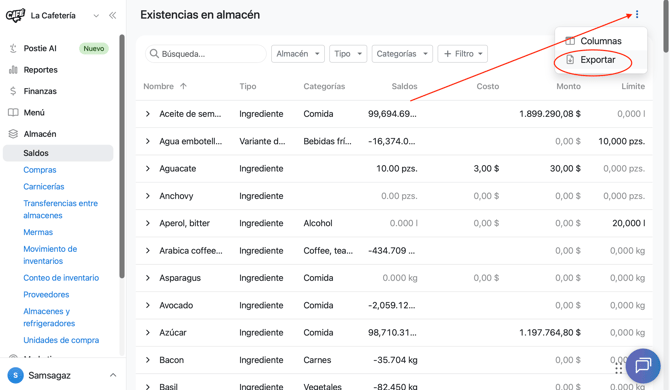
Task: Click the Reportes chart icon
Action: 13,70
